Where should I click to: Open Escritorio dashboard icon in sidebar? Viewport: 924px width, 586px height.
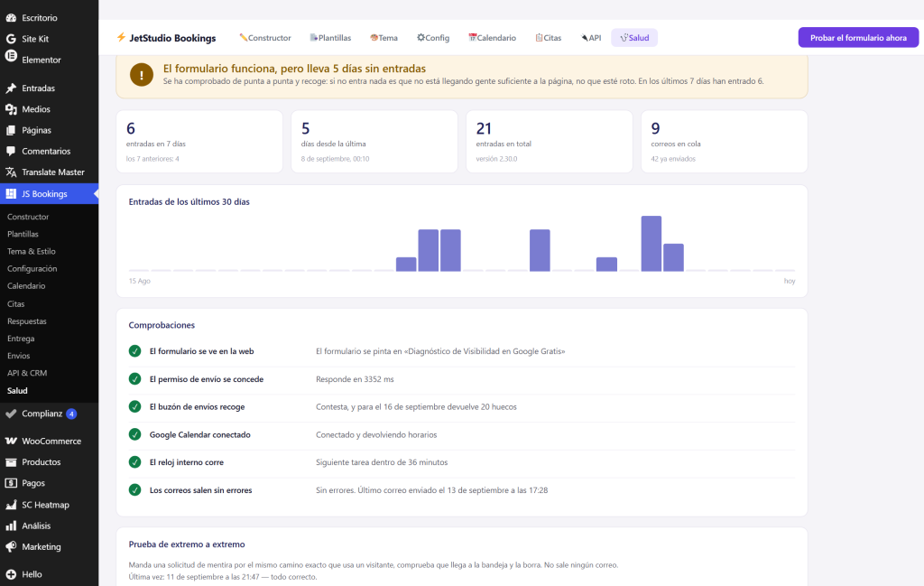pyautogui.click(x=11, y=18)
